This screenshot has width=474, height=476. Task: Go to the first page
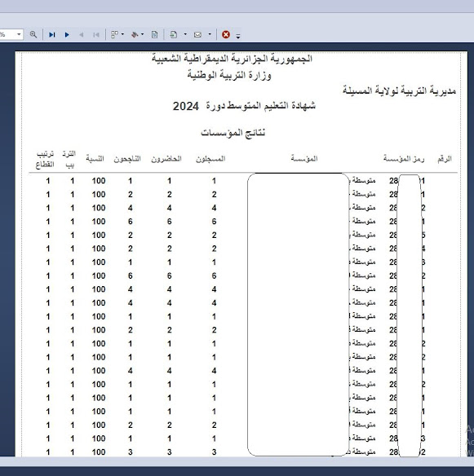96,34
